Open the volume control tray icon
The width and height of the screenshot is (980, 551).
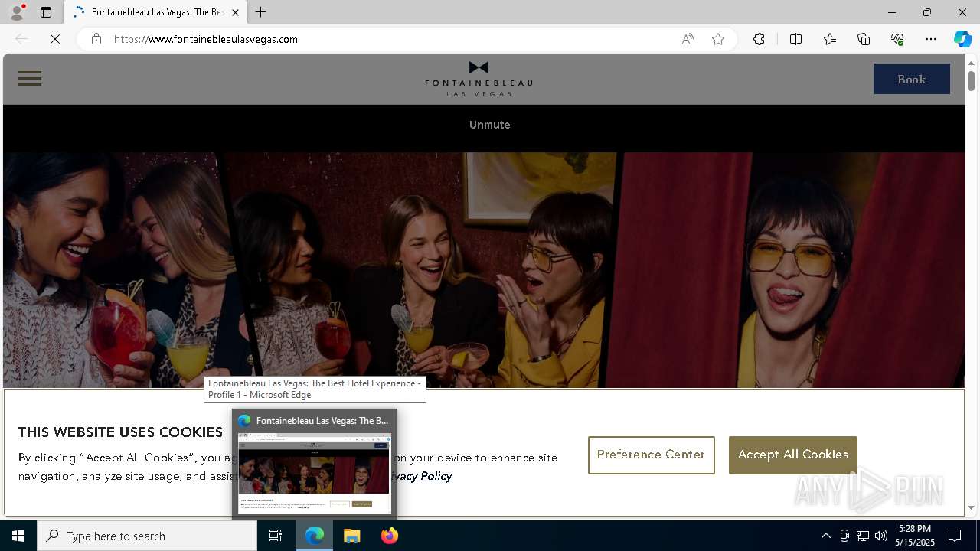point(881,536)
